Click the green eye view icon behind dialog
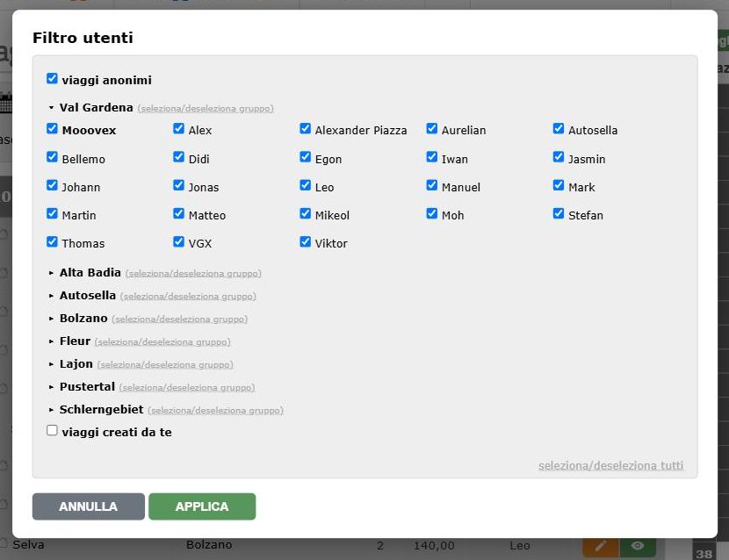Screen dimensions: 729x560 point(638,546)
